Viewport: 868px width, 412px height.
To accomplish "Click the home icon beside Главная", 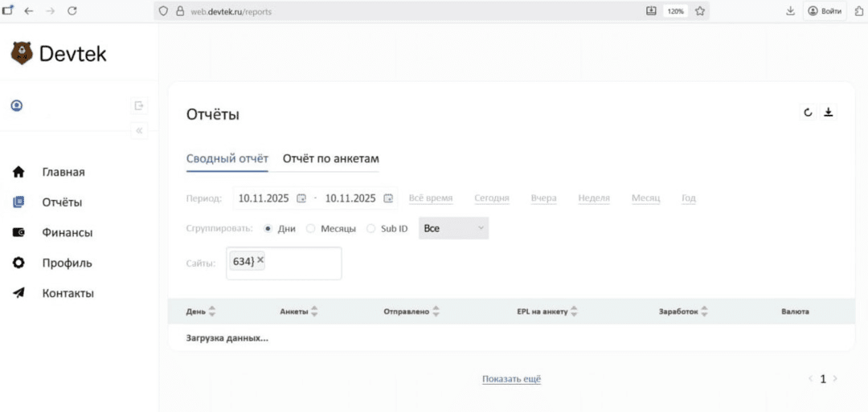I will [x=18, y=172].
